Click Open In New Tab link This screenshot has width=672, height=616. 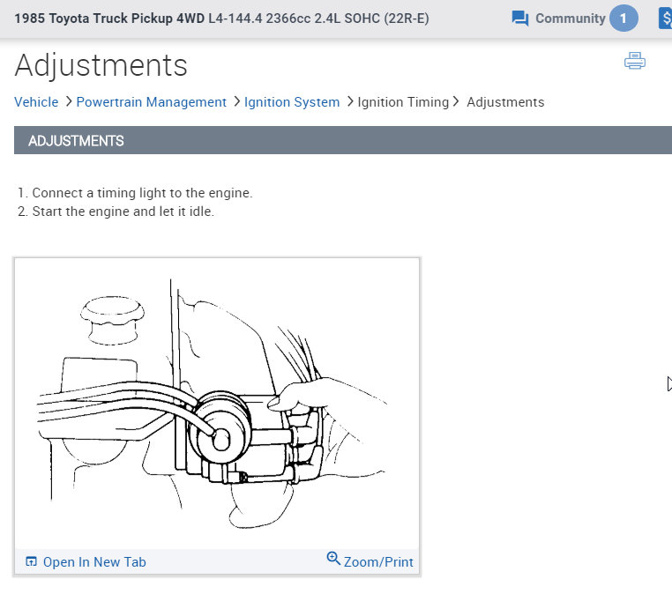point(94,561)
